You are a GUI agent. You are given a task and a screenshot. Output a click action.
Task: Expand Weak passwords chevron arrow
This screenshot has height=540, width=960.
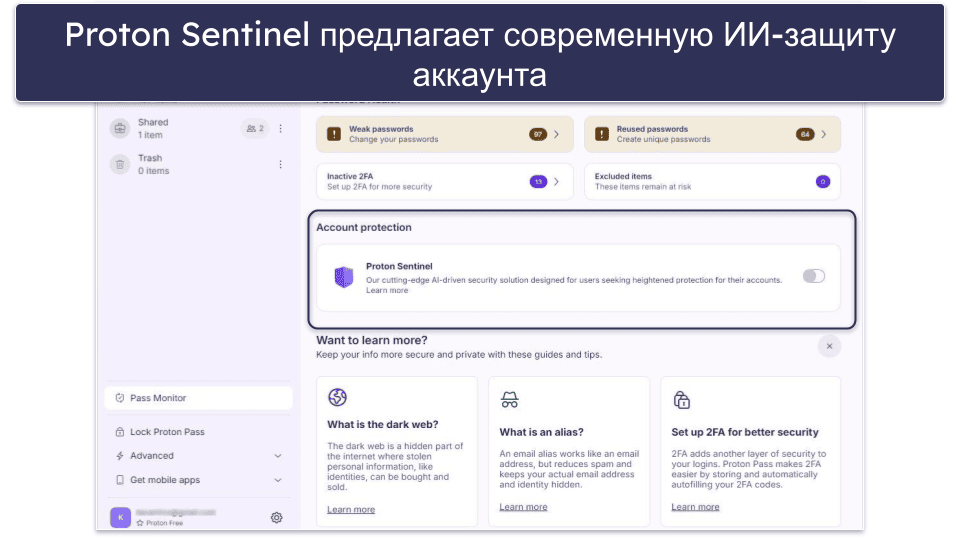click(x=556, y=134)
